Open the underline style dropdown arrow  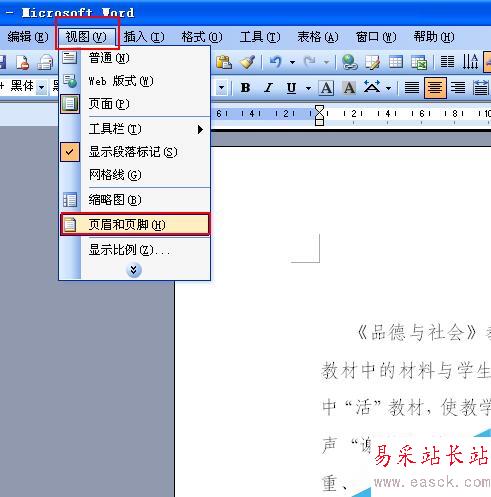308,88
